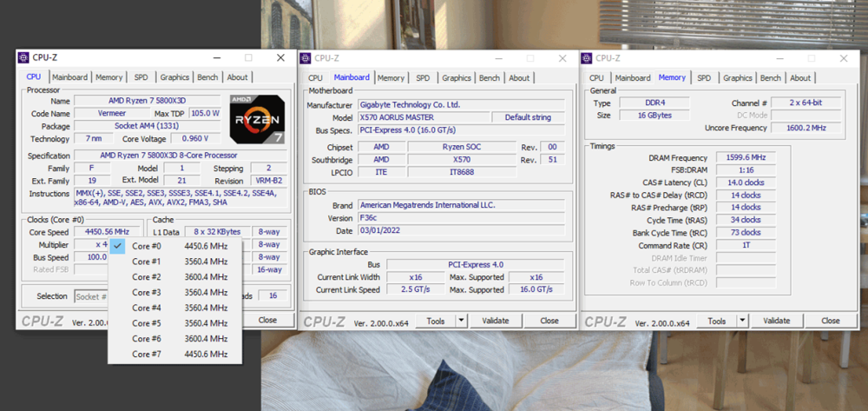Click Tools button in the Memory window
Screen dimensions: 868x411
(717, 321)
